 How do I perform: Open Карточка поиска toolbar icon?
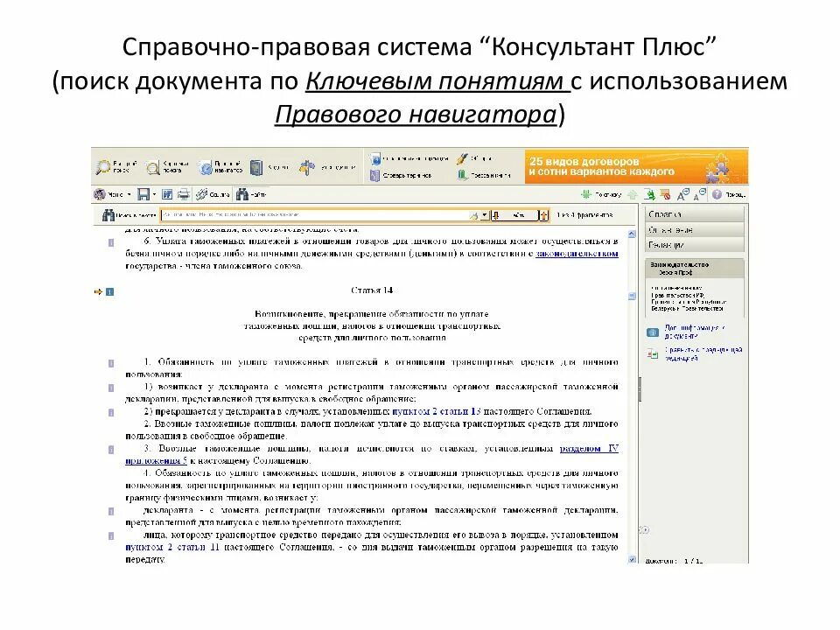[153, 168]
